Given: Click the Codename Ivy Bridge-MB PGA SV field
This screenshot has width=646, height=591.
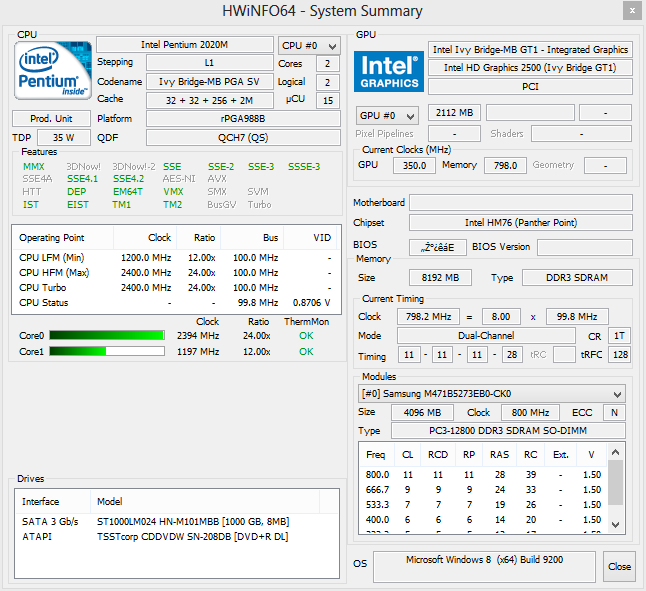Looking at the screenshot, I should 210,82.
